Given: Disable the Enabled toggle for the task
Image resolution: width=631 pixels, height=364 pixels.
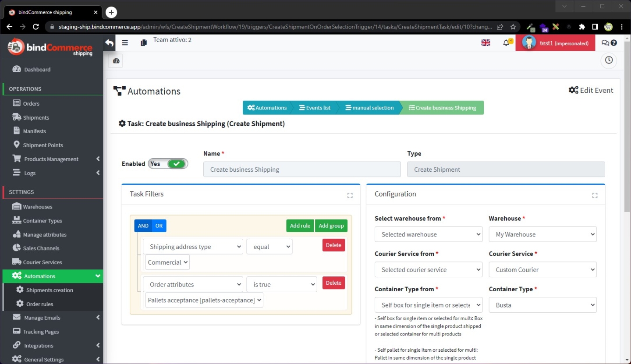Looking at the screenshot, I should click(168, 163).
